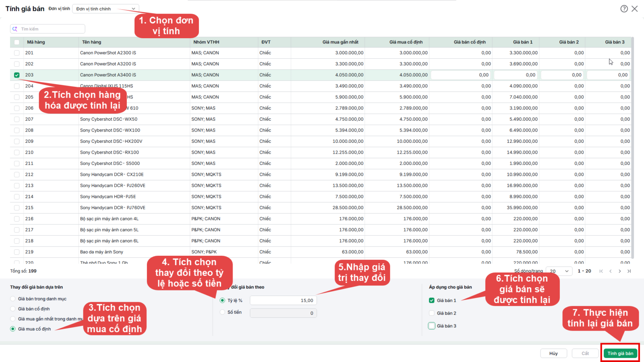Edit the Giá bán 2 cell for item 203

pos(562,75)
